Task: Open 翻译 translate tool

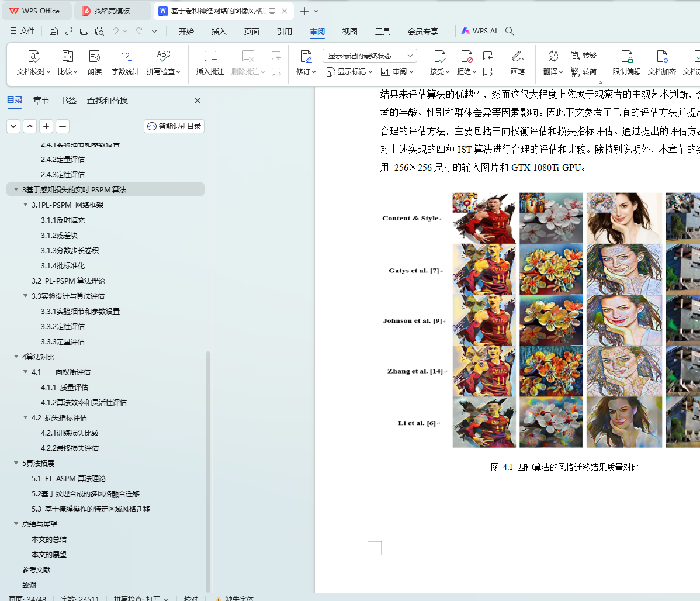Action: [553, 63]
